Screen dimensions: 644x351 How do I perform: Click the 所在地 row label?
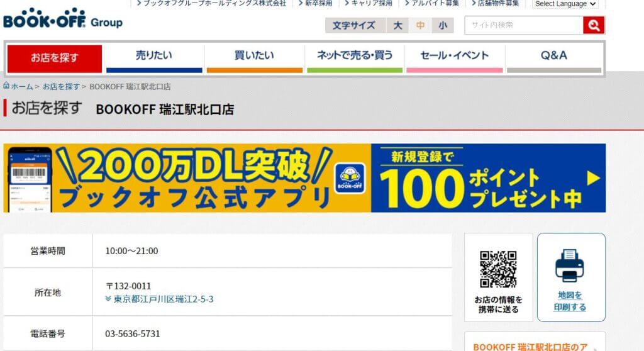48,292
